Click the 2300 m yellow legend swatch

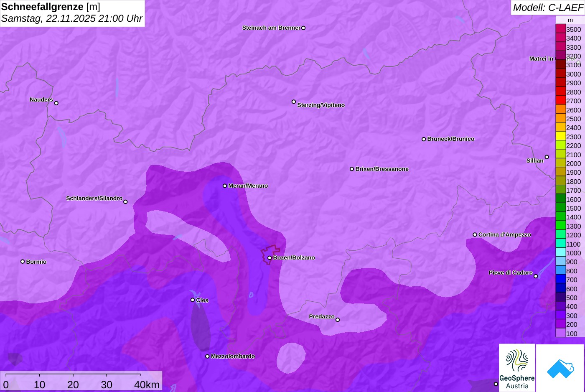(x=560, y=136)
